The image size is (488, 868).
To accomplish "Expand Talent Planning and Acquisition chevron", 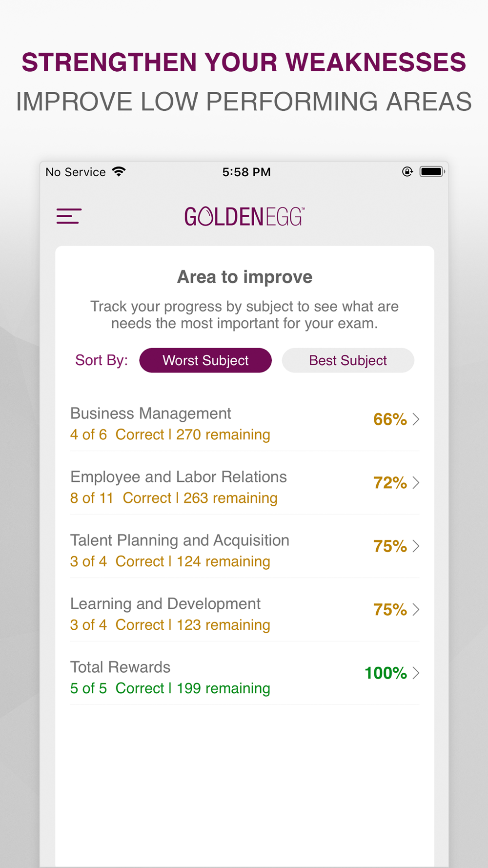I will pos(416,546).
